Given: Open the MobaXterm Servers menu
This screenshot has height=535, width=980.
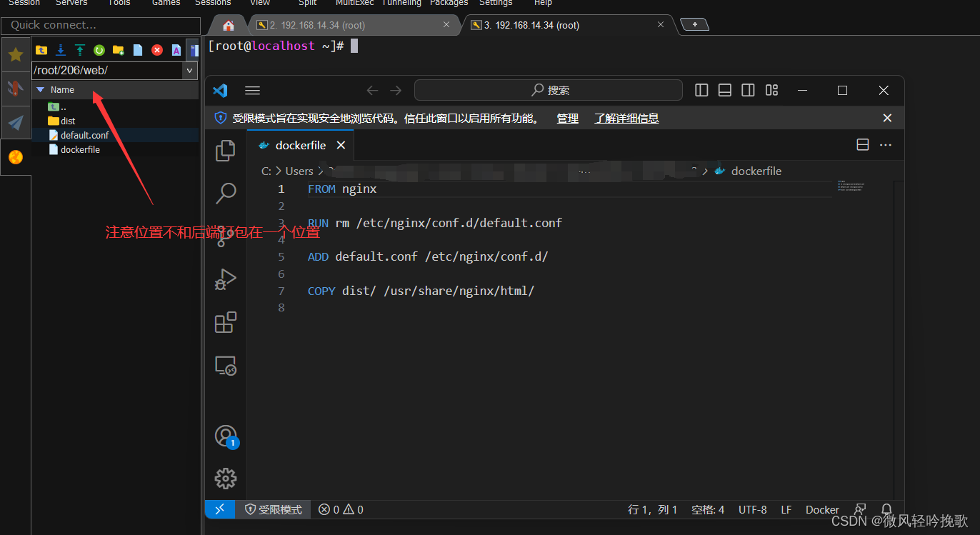Looking at the screenshot, I should tap(71, 3).
